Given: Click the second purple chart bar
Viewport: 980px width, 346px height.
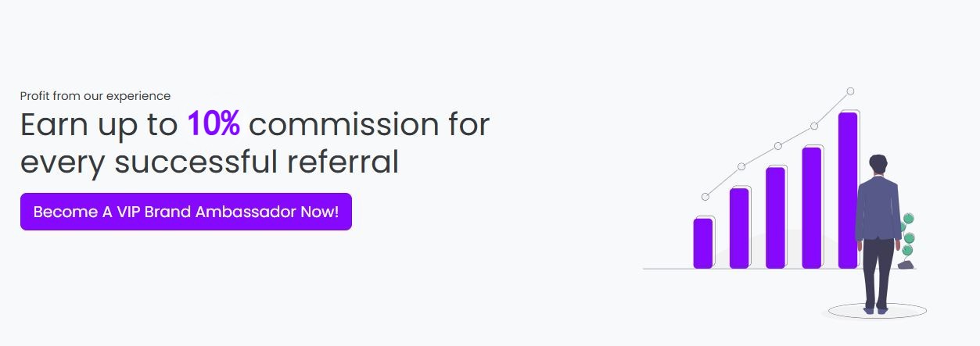Looking at the screenshot, I should coord(739,228).
